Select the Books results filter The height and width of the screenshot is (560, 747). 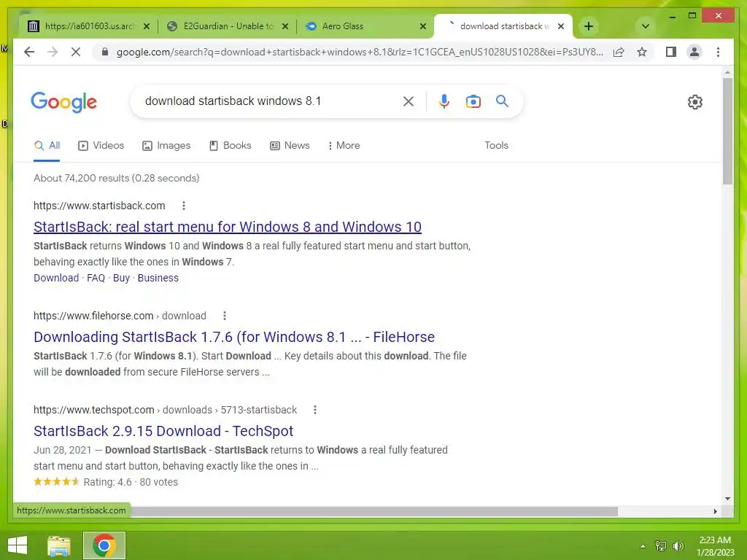230,146
